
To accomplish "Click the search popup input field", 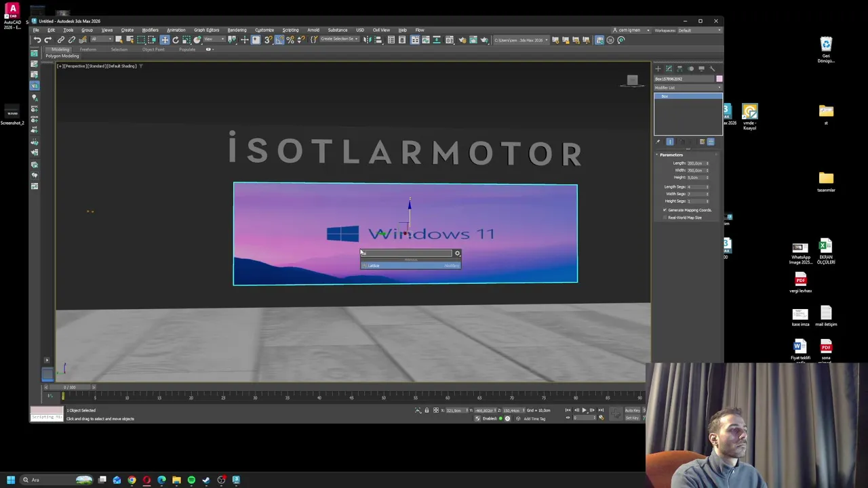I will point(406,253).
